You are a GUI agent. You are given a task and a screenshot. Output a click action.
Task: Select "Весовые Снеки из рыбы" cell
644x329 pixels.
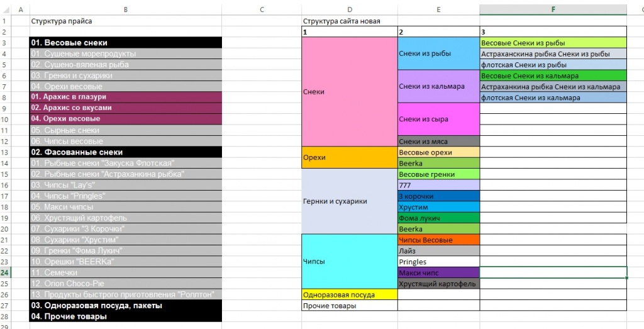pos(553,43)
